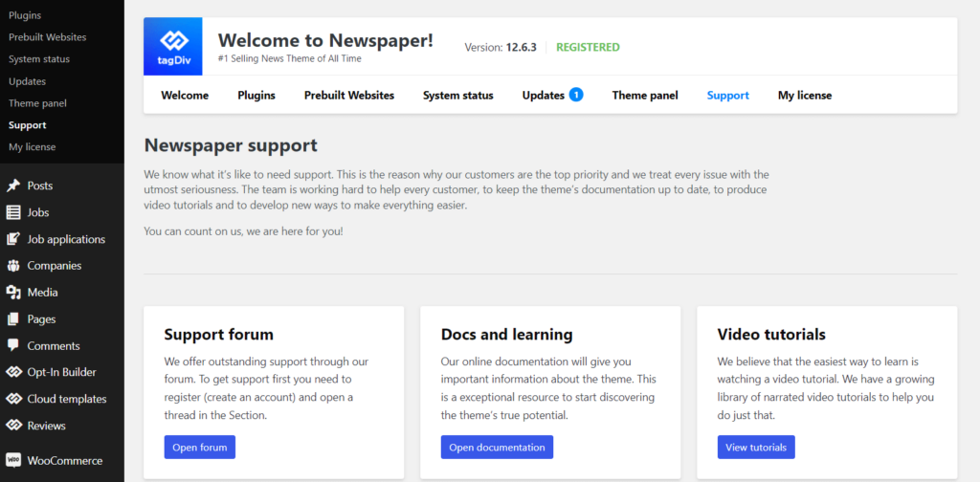
Task: Click the Video tutorials card heading
Action: tap(771, 334)
